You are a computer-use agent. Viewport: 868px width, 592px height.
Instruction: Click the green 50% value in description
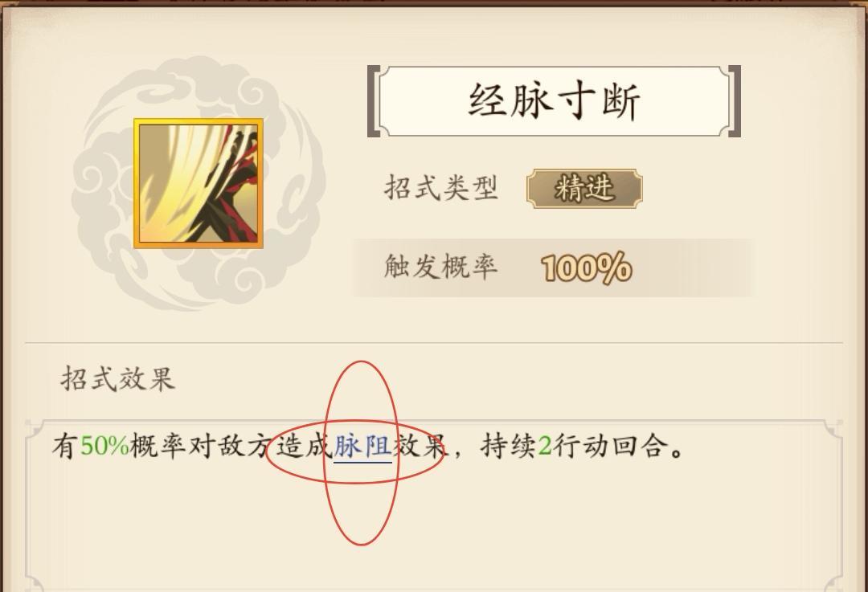pyautogui.click(x=104, y=446)
